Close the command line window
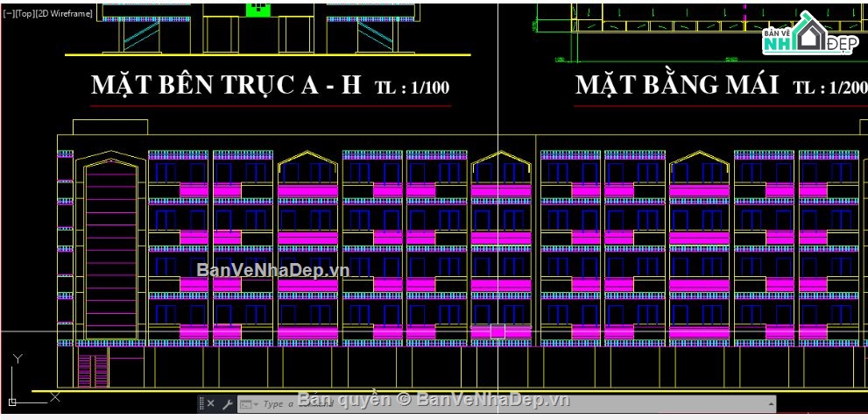 pyautogui.click(x=210, y=403)
